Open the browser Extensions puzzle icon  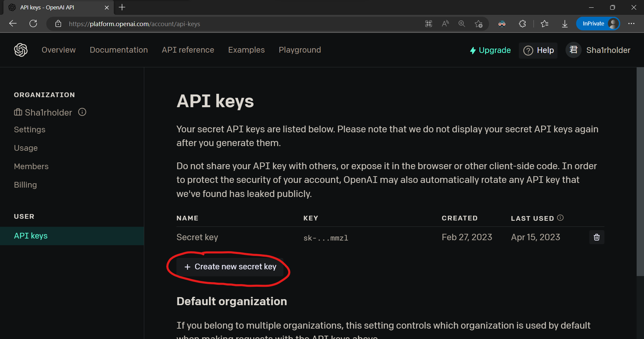click(522, 24)
